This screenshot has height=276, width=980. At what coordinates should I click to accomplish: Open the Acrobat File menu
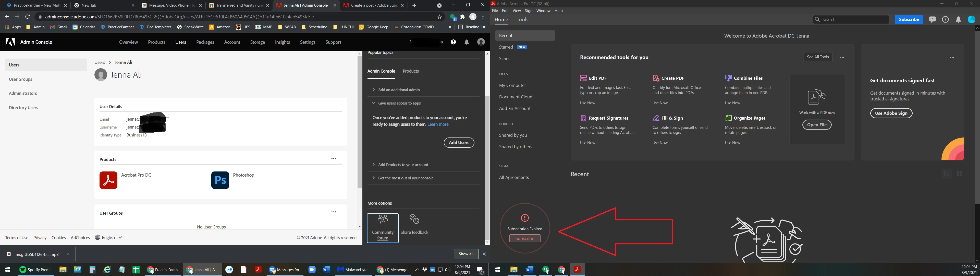click(x=495, y=11)
